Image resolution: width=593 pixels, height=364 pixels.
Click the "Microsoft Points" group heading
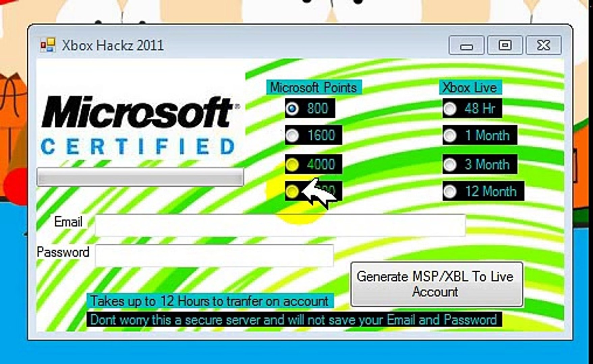(x=314, y=88)
